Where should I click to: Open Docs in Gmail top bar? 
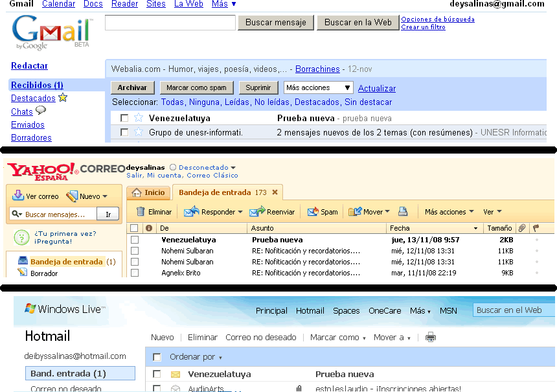click(x=93, y=4)
